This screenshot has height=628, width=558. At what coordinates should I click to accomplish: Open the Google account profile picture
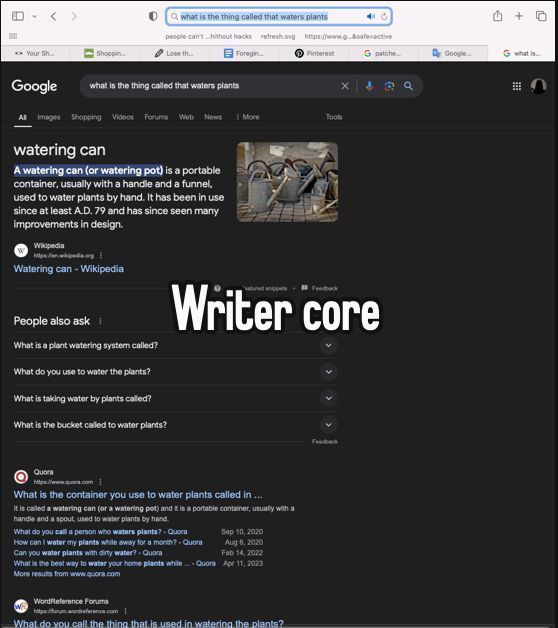tap(538, 86)
